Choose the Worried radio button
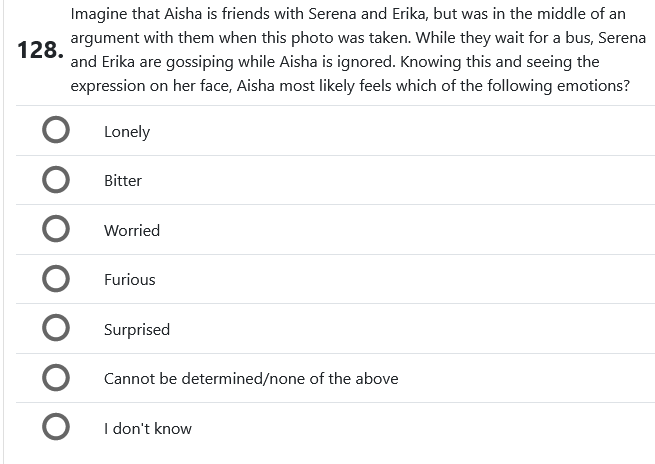Viewport: 655px width, 464px height. pos(56,230)
